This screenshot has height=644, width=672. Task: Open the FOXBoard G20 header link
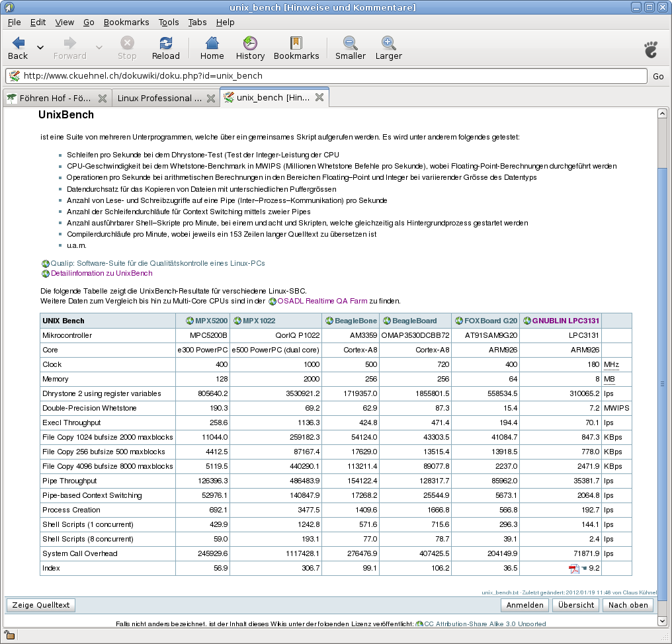491,321
